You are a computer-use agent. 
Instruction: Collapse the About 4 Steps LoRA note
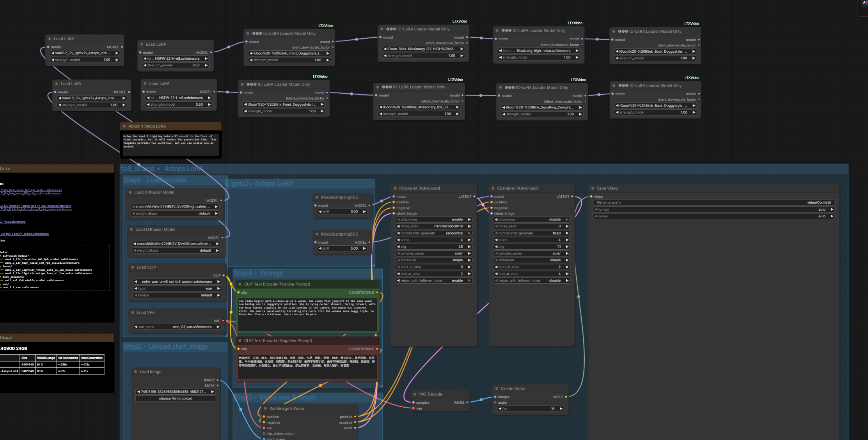(124, 126)
